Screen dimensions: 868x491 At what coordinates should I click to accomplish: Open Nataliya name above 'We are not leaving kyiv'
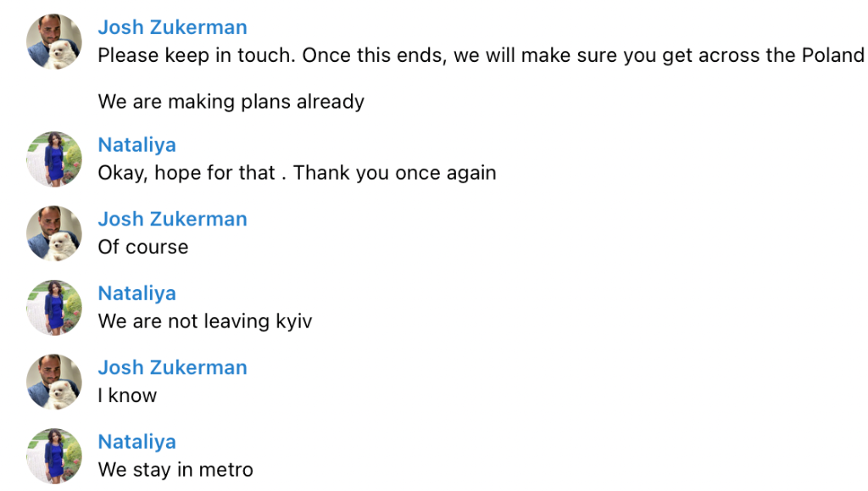136,293
